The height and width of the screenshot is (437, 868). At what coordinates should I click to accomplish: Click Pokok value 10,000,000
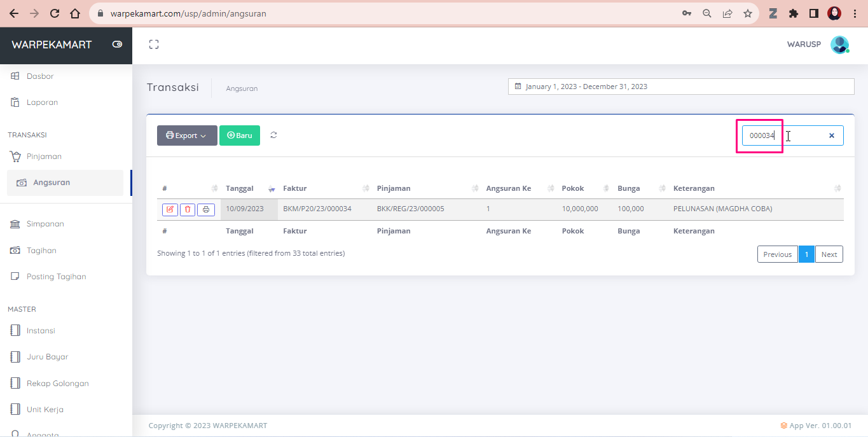(580, 209)
